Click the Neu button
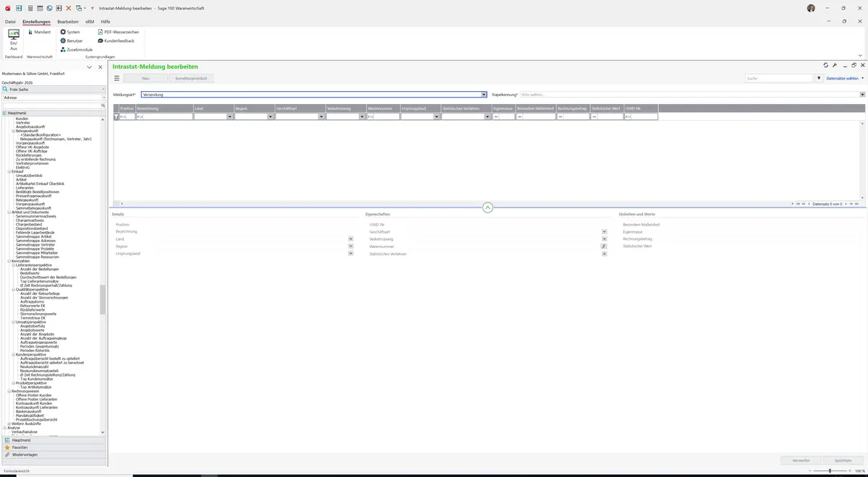This screenshot has height=477, width=868. (x=145, y=78)
